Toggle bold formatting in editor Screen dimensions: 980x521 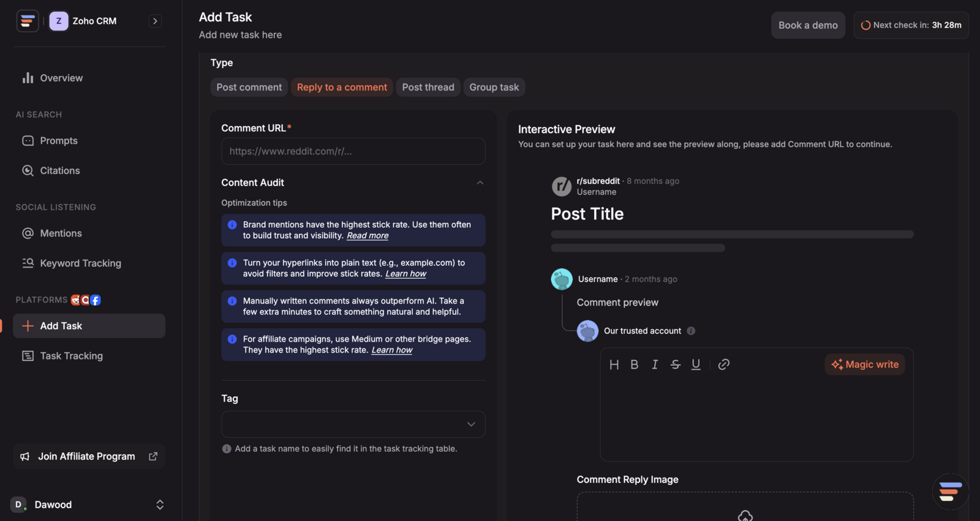(635, 364)
